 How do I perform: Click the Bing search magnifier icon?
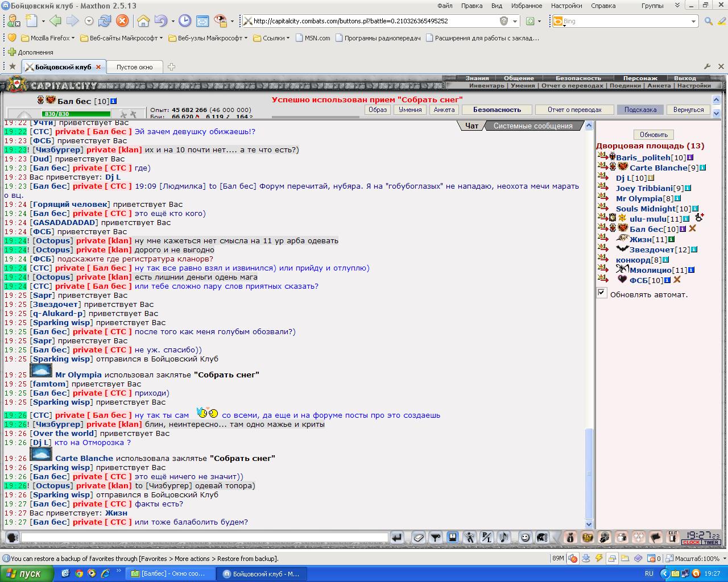pyautogui.click(x=709, y=21)
